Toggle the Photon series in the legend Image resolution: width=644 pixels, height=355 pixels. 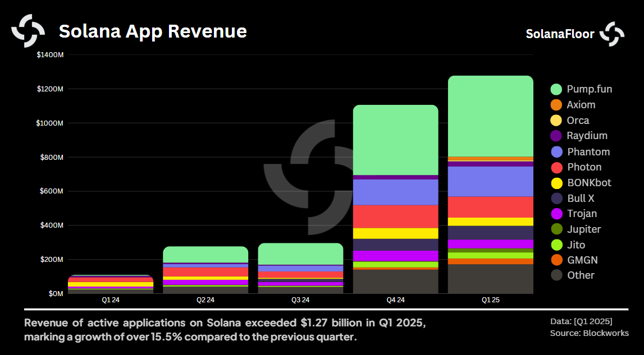[558, 167]
